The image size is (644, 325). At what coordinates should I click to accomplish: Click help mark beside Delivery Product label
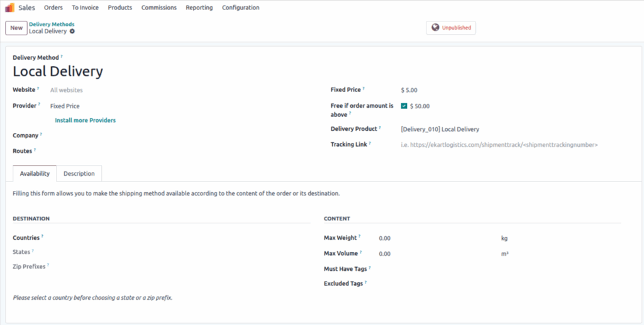pyautogui.click(x=380, y=127)
